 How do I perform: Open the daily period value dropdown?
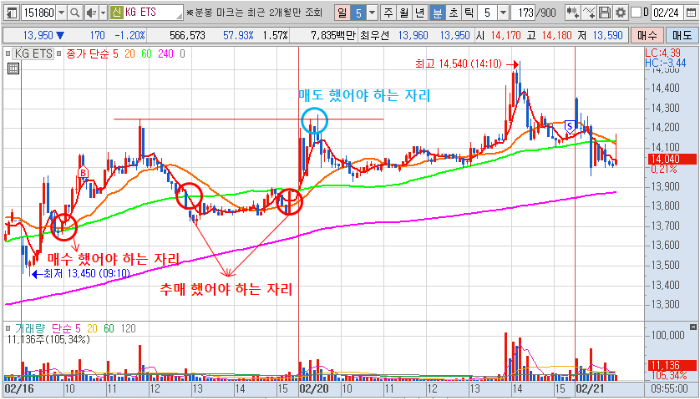[x=372, y=12]
